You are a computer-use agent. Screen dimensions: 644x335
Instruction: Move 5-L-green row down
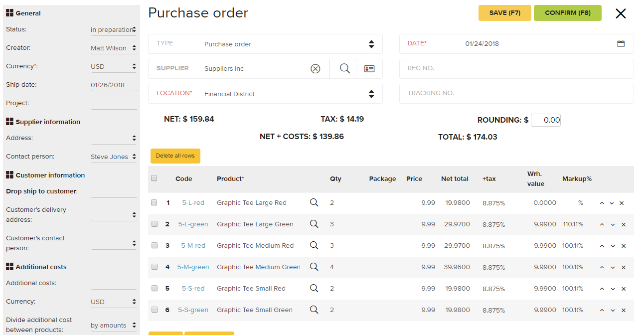coord(612,225)
